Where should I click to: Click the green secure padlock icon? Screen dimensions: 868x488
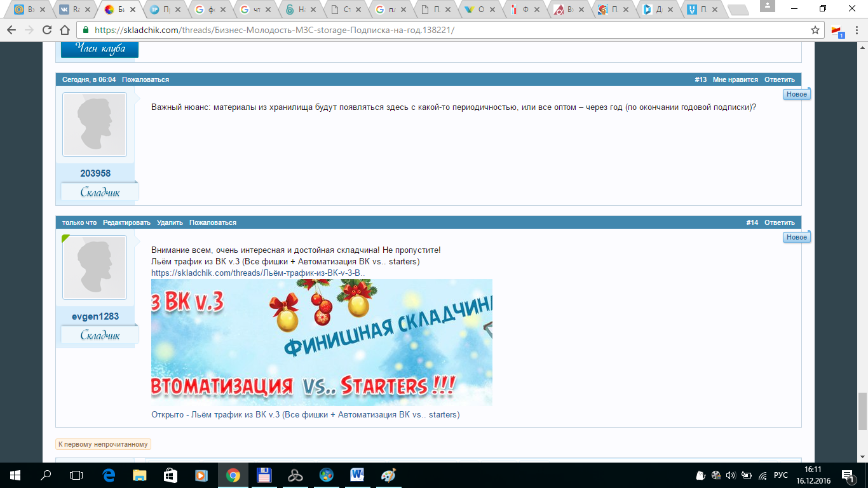85,30
